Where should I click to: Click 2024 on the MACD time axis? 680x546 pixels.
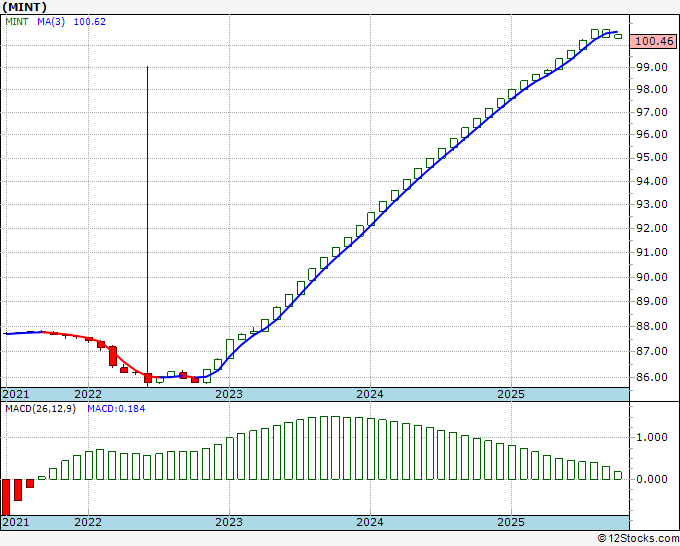[370, 522]
